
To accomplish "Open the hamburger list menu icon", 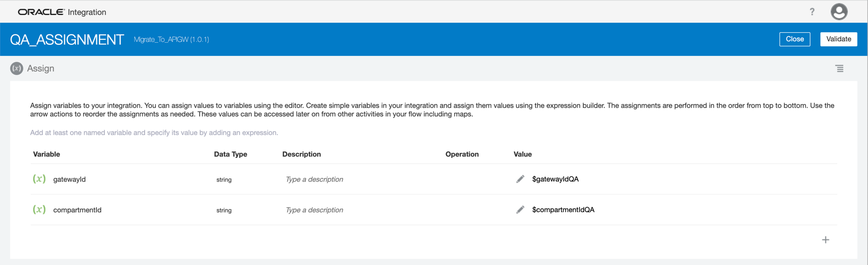I will [839, 68].
